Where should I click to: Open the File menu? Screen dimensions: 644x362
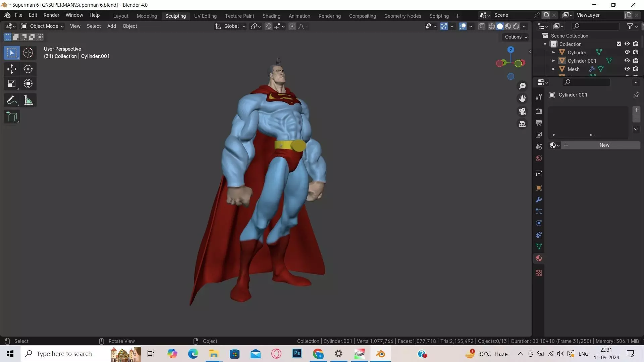(18, 15)
